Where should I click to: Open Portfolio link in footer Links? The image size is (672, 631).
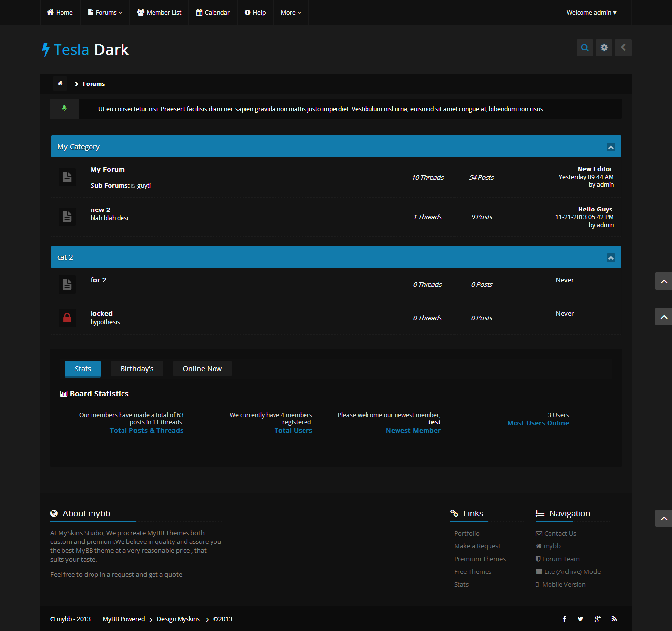pos(467,533)
